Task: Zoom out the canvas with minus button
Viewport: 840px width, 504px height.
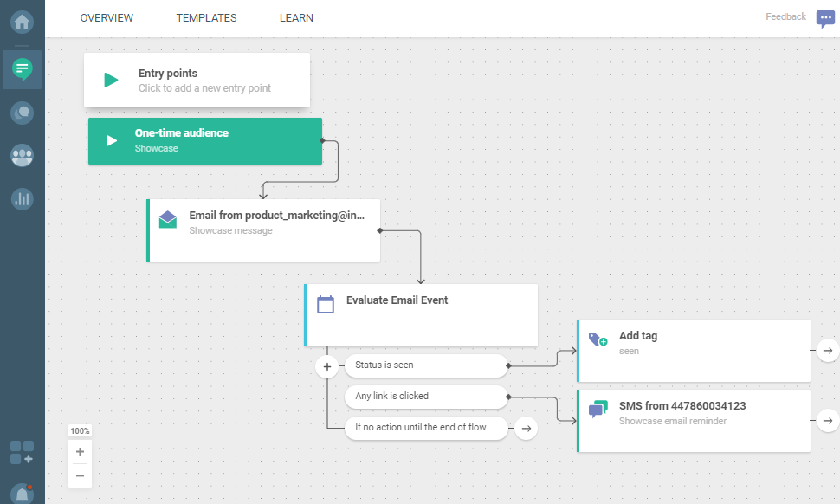Action: (80, 475)
